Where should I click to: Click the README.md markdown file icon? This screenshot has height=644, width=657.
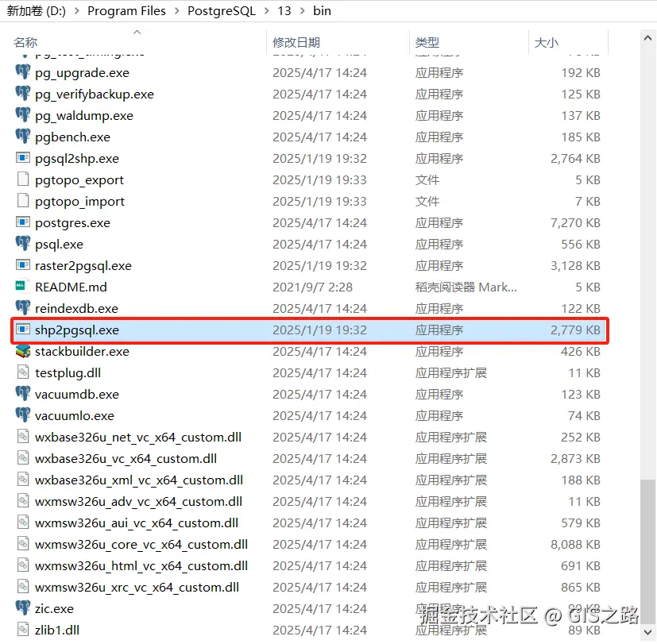pyautogui.click(x=21, y=287)
